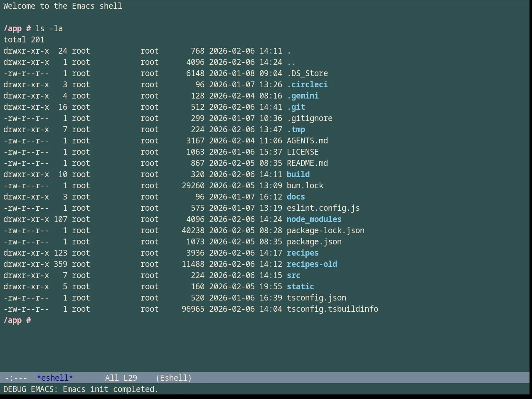
Task: Place cursor at the last /app # prompt
Action: tap(17, 320)
